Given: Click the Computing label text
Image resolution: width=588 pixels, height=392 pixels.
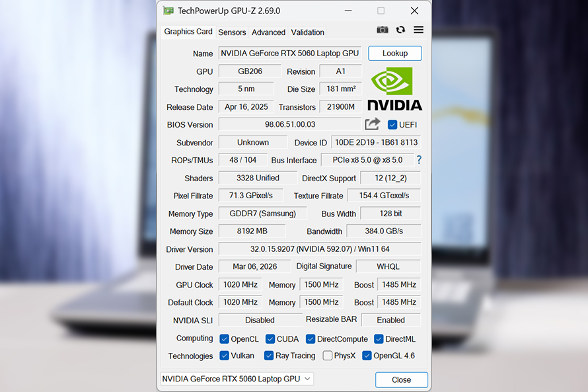Looking at the screenshot, I should click(x=194, y=338).
